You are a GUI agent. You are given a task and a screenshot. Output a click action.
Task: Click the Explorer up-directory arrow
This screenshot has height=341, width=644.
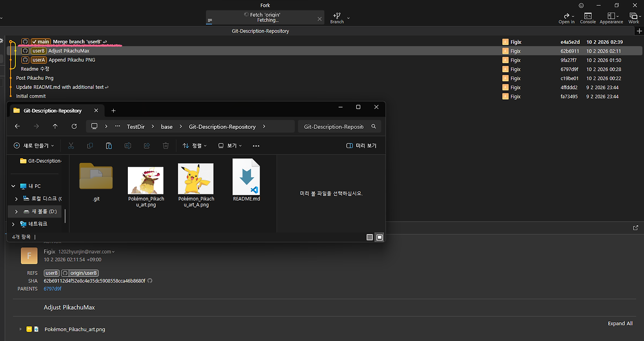tap(55, 126)
